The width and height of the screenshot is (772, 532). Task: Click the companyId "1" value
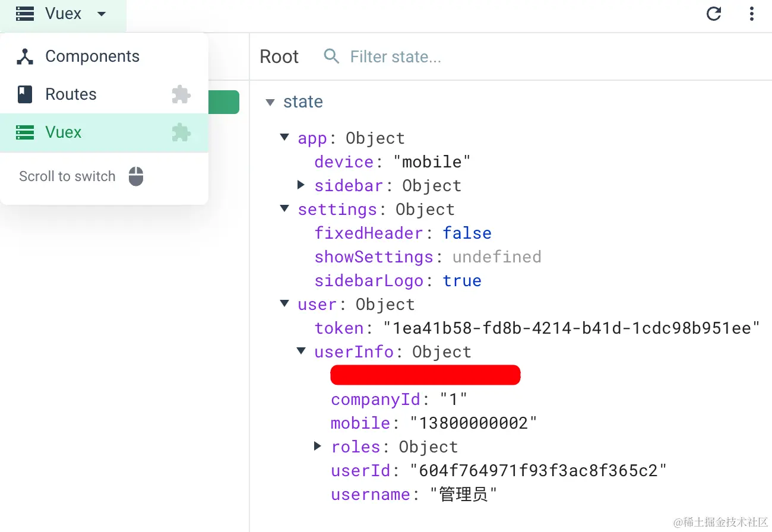pyautogui.click(x=454, y=400)
